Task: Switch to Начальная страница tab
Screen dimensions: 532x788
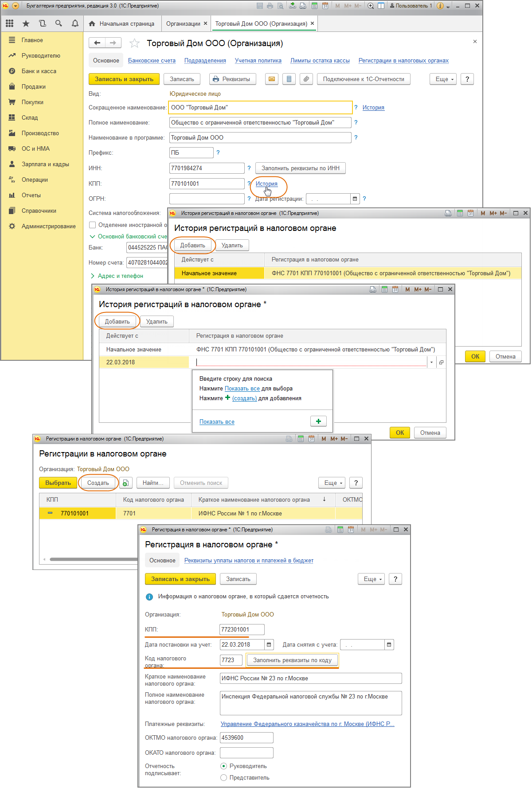Action: pyautogui.click(x=122, y=23)
